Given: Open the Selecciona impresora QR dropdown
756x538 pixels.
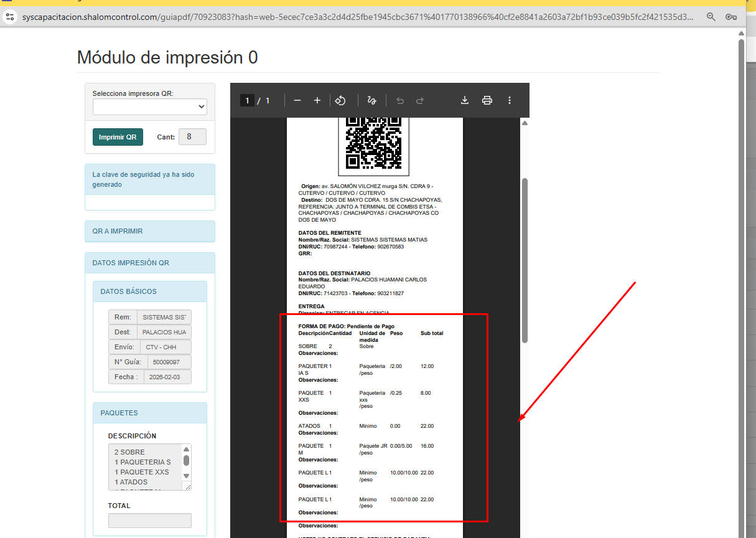Looking at the screenshot, I should pyautogui.click(x=149, y=107).
